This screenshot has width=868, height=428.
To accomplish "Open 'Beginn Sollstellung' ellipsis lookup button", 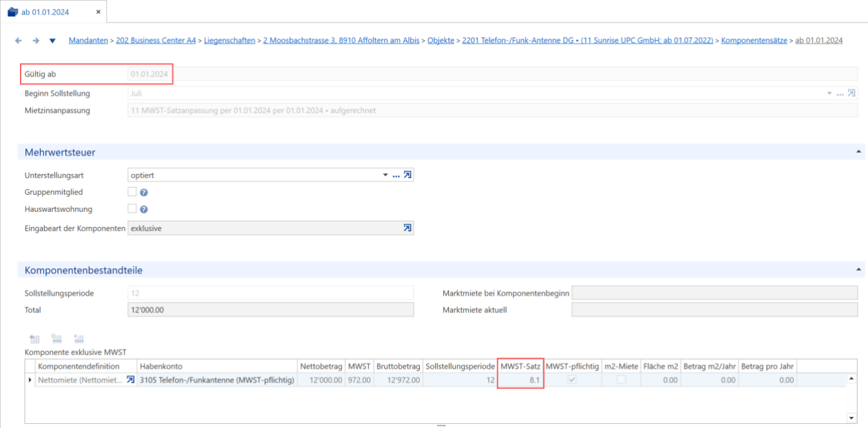I will (x=840, y=94).
